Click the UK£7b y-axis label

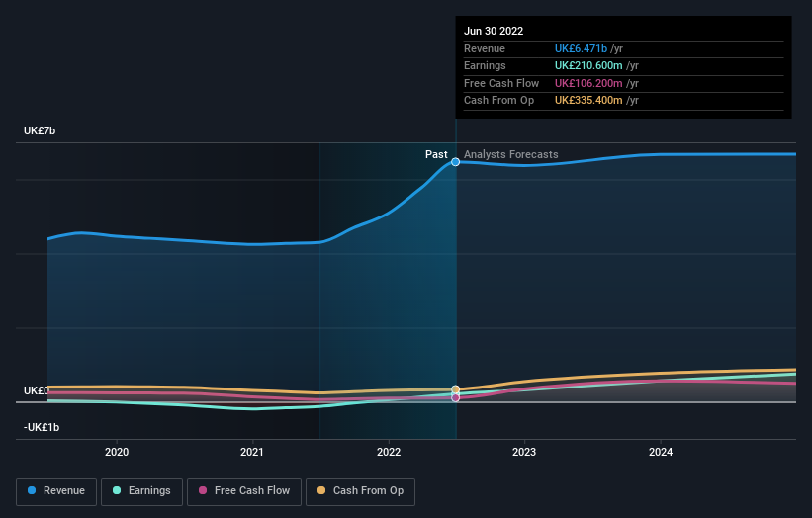tap(40, 130)
